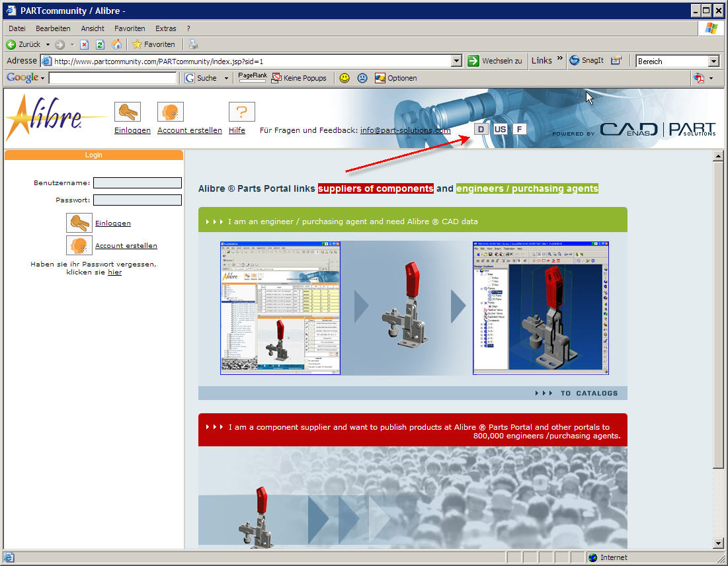Open the Favoriten star toolbar button

[153, 44]
